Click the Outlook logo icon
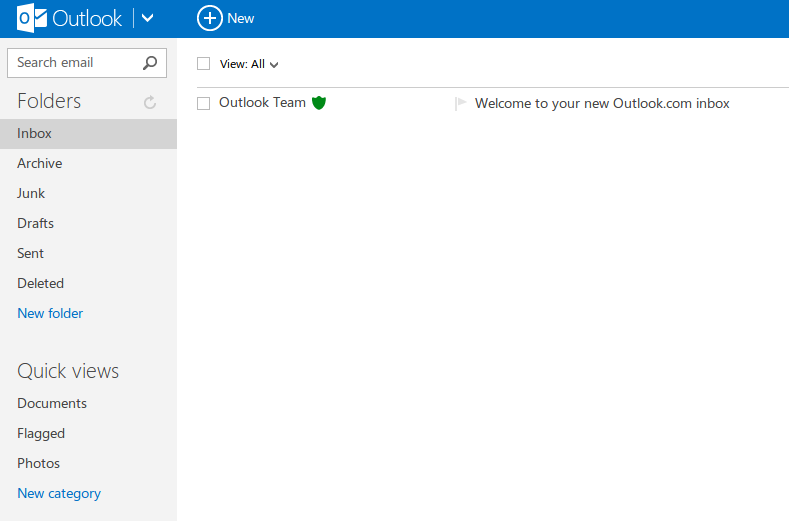Screen dimensions: 789x521 [32, 18]
